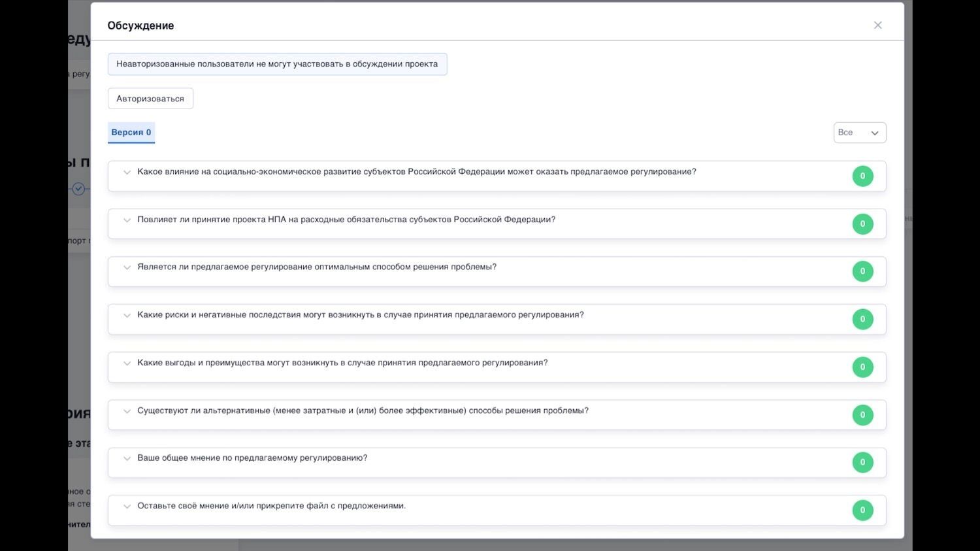Screen dimensions: 980x551
Task: Expand chevron for риски и негативные последствия question
Action: pos(127,315)
